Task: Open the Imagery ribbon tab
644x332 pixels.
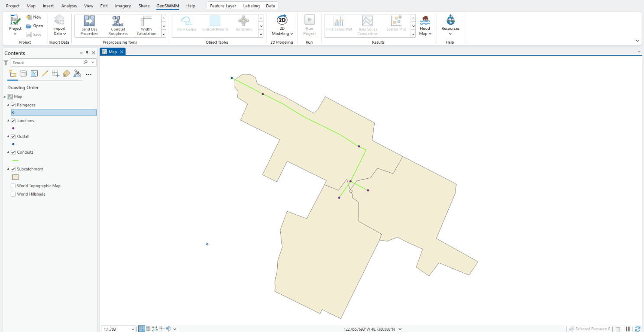Action: pyautogui.click(x=123, y=6)
